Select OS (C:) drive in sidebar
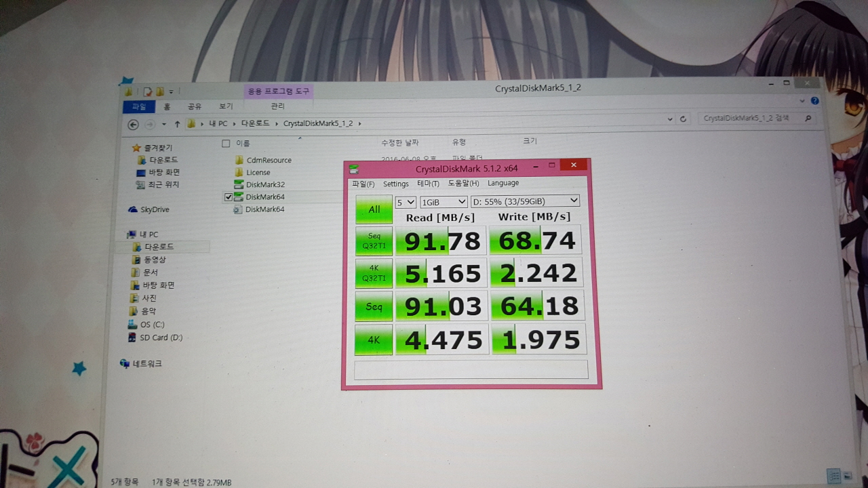The width and height of the screenshot is (868, 488). (152, 325)
